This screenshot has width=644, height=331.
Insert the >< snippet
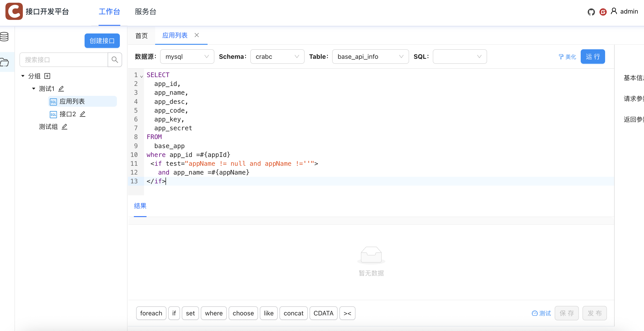pos(348,313)
